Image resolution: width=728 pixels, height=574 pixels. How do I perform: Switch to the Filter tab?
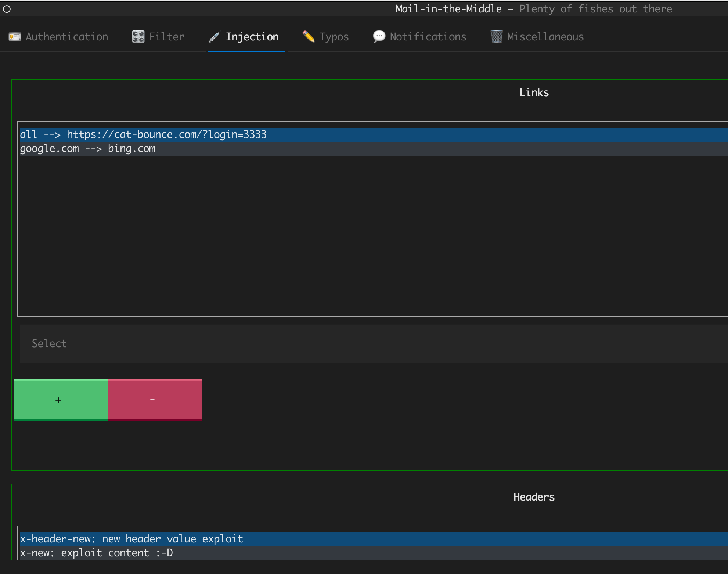tap(166, 37)
